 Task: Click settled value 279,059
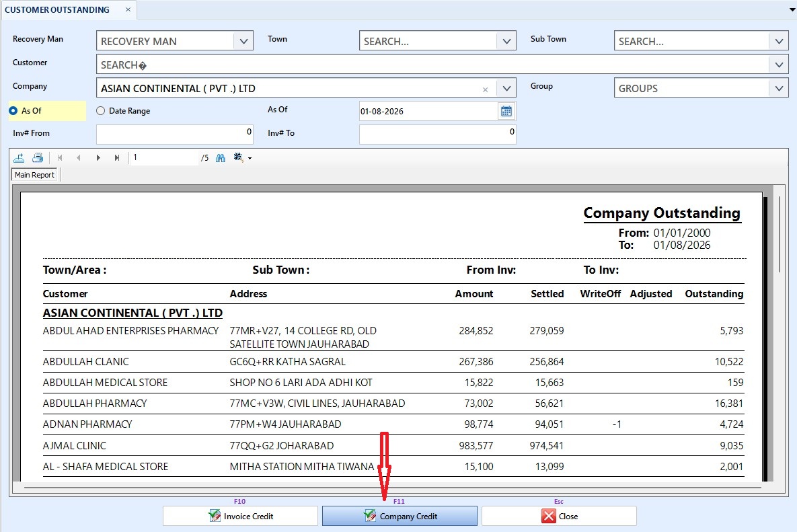pos(546,331)
